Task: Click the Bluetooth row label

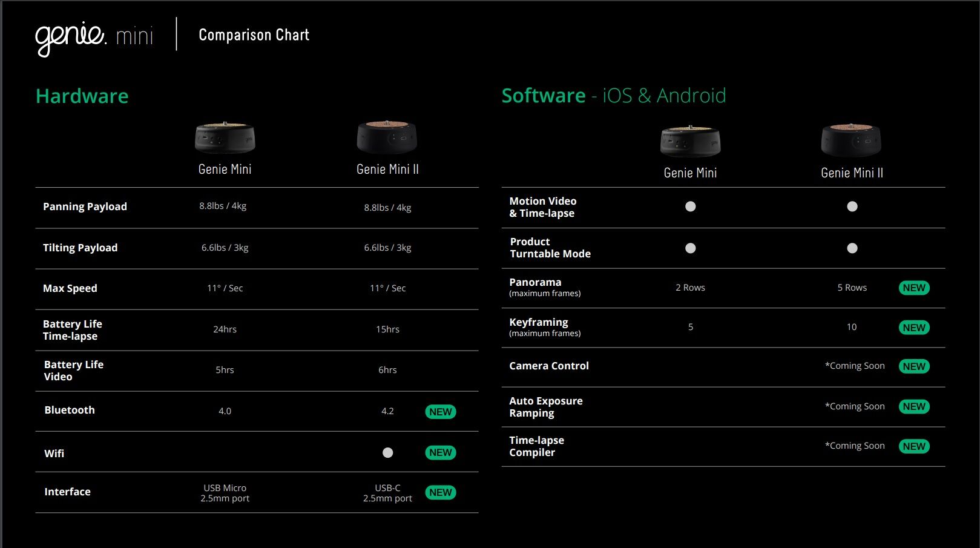Action: 70,410
